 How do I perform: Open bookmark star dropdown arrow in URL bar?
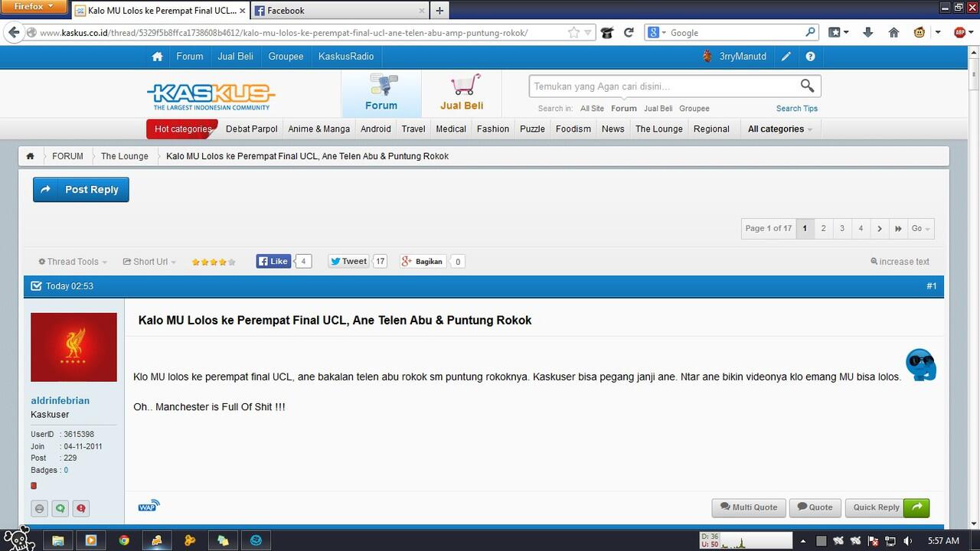click(x=588, y=33)
